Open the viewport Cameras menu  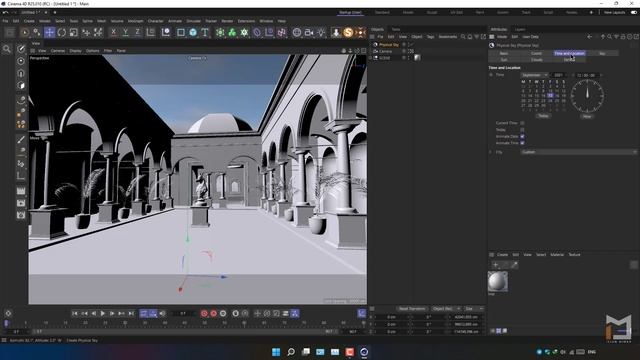click(58, 51)
